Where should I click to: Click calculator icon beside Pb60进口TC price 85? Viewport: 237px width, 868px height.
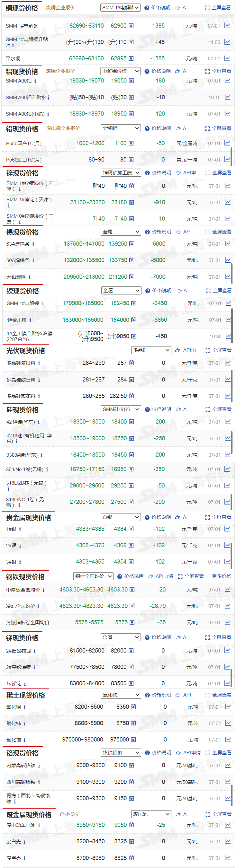[x=131, y=159]
